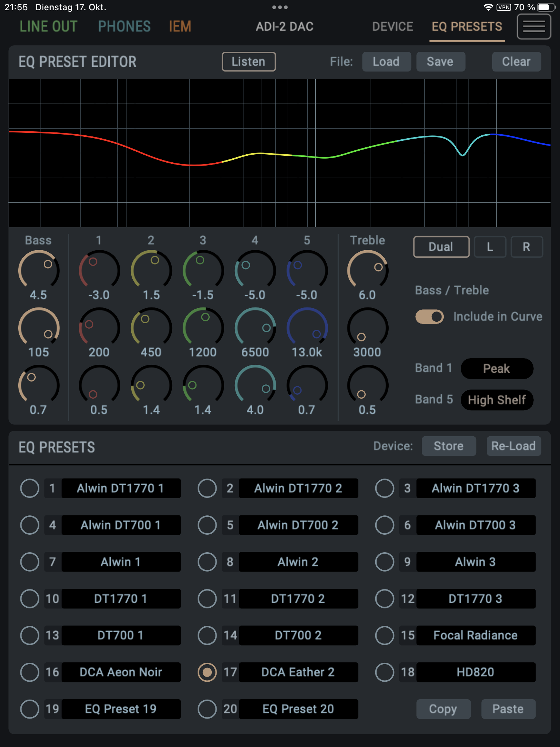Select preset 12 radio button
The height and width of the screenshot is (747, 560).
385,599
